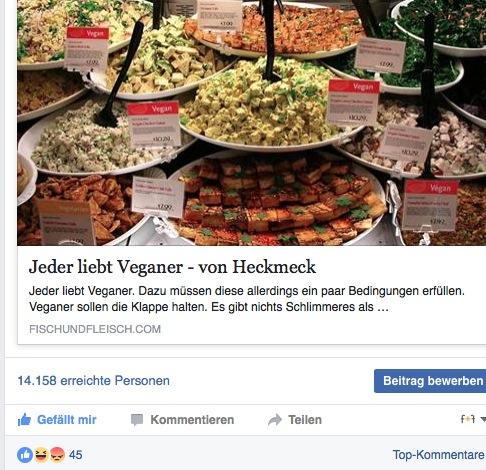Click the Kommentieren text label
The image size is (486, 470).
tap(192, 420)
